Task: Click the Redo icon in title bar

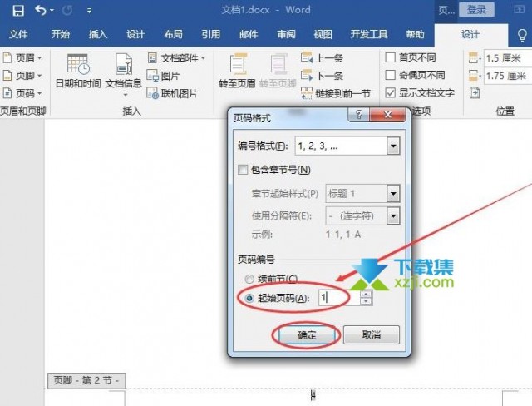Action: pos(67,11)
